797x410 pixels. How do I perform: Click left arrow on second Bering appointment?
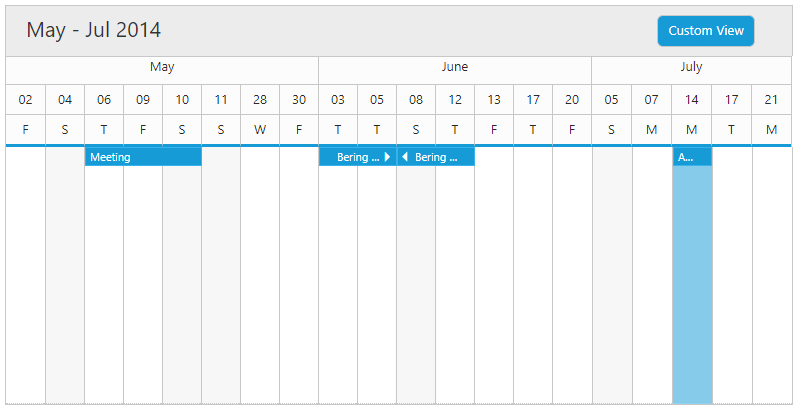pyautogui.click(x=404, y=157)
